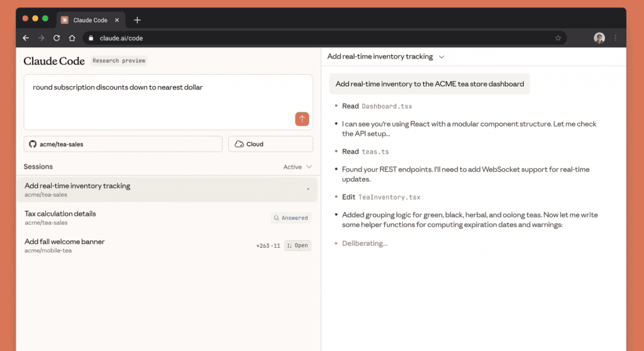The height and width of the screenshot is (351, 644).
Task: Click the Open pull request badge
Action: 297,245
